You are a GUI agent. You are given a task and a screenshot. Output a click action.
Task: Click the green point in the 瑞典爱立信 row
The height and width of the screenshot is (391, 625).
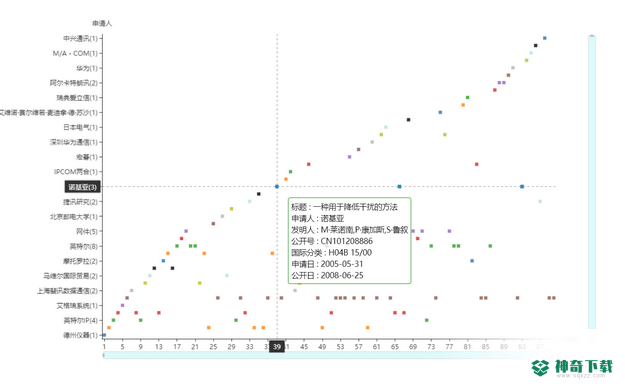coord(468,97)
